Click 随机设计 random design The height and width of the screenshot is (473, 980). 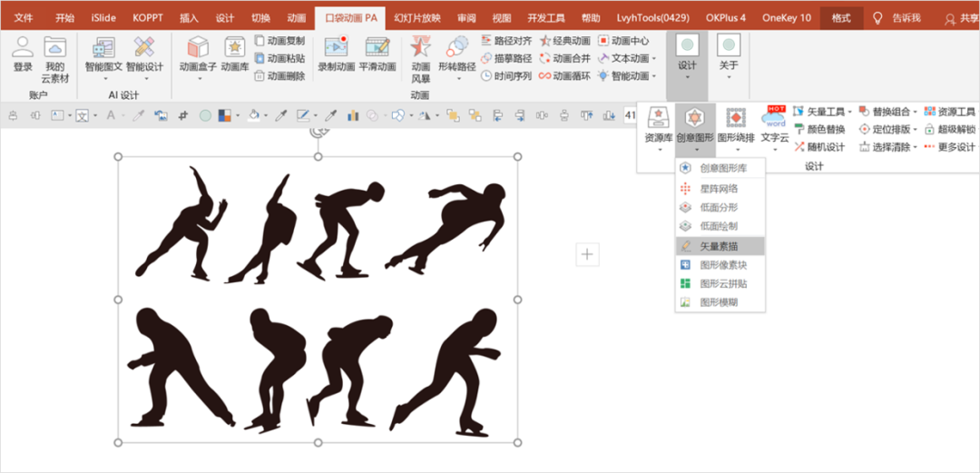(819, 147)
